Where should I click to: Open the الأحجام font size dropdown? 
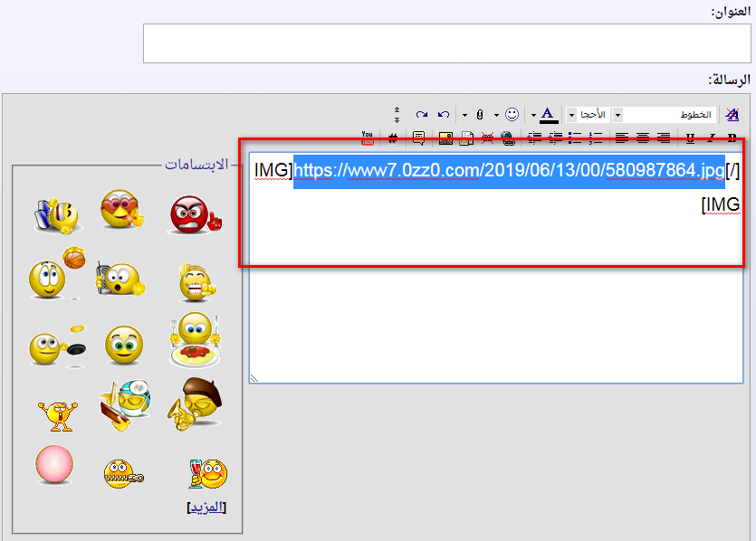(x=589, y=115)
